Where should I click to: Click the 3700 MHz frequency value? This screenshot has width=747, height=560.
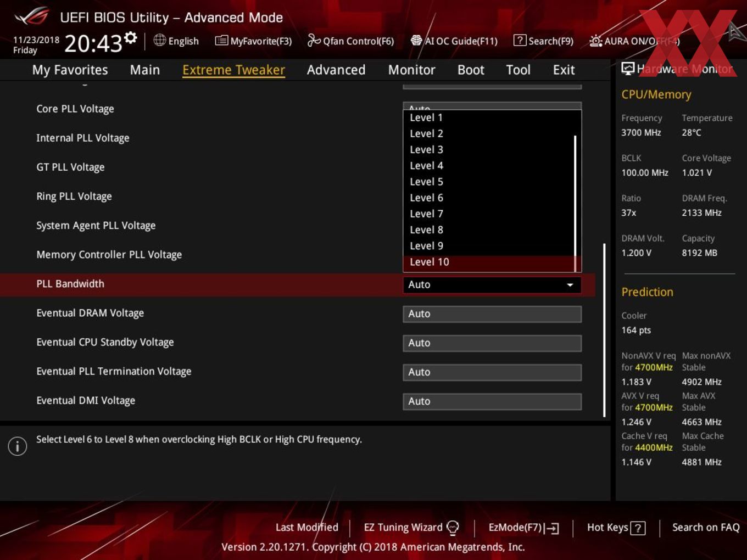tap(641, 132)
